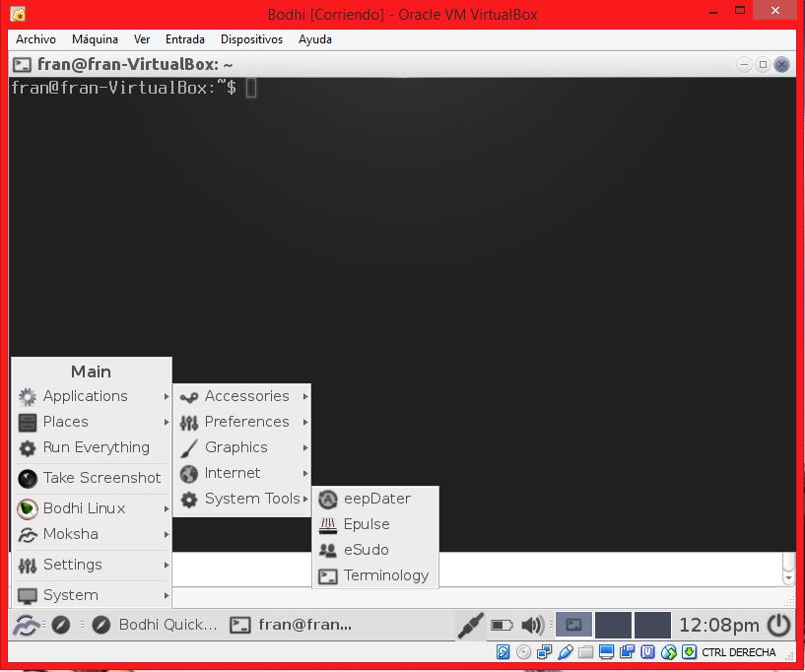Open the Máquina menu in VirtualBox

(x=95, y=39)
